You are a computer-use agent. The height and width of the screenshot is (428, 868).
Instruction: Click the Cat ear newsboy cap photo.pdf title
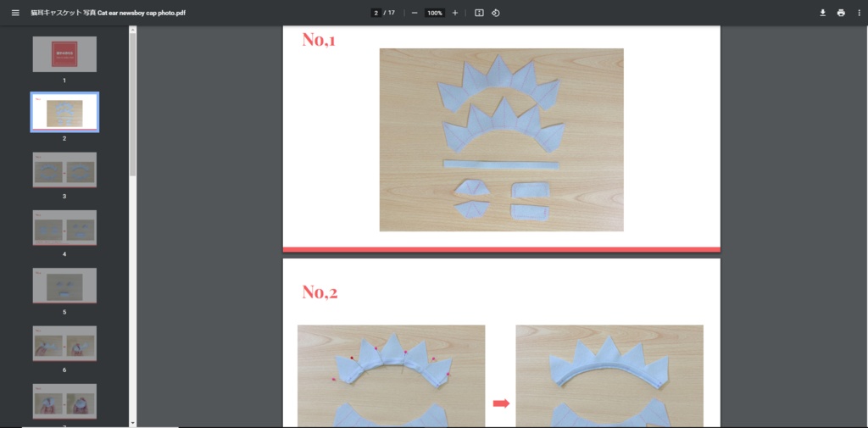[108, 13]
